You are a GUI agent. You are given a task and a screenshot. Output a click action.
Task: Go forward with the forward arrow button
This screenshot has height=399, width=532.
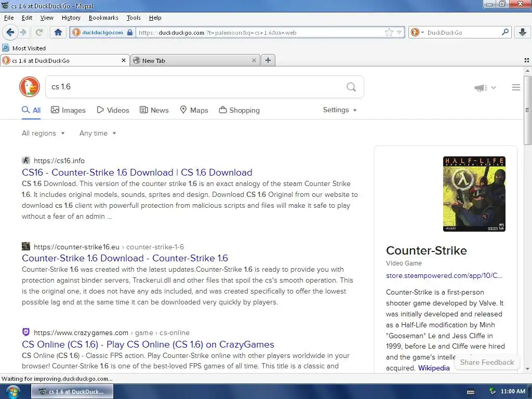pos(23,32)
